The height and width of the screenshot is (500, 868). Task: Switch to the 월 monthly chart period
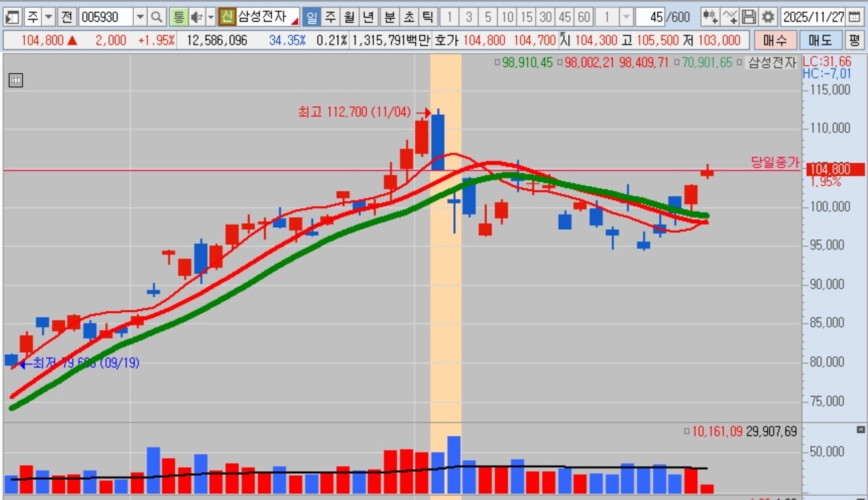tap(349, 17)
